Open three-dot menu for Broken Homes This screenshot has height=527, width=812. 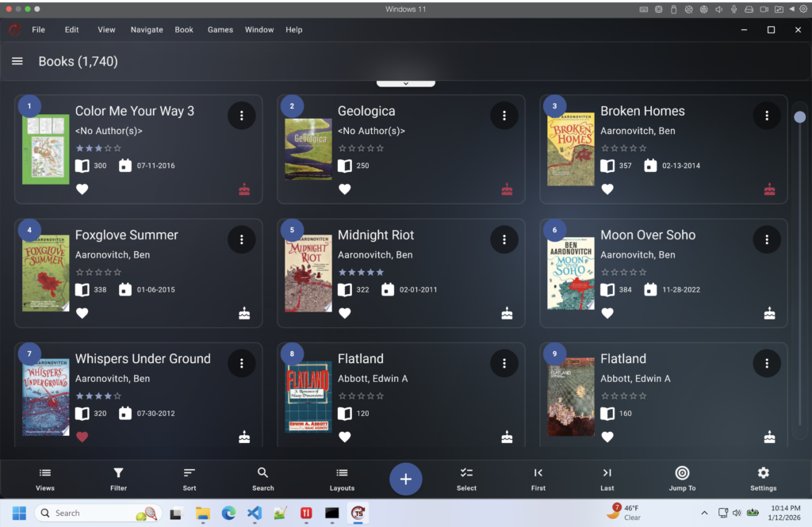[766, 116]
